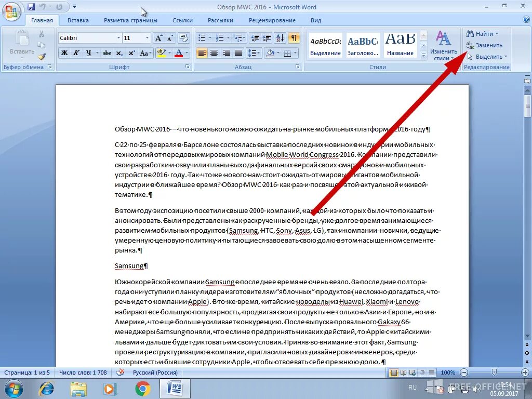Screen dimensions: 532x399
Task: Toggle strikethrough formatting with the abc button
Action: tap(107, 53)
